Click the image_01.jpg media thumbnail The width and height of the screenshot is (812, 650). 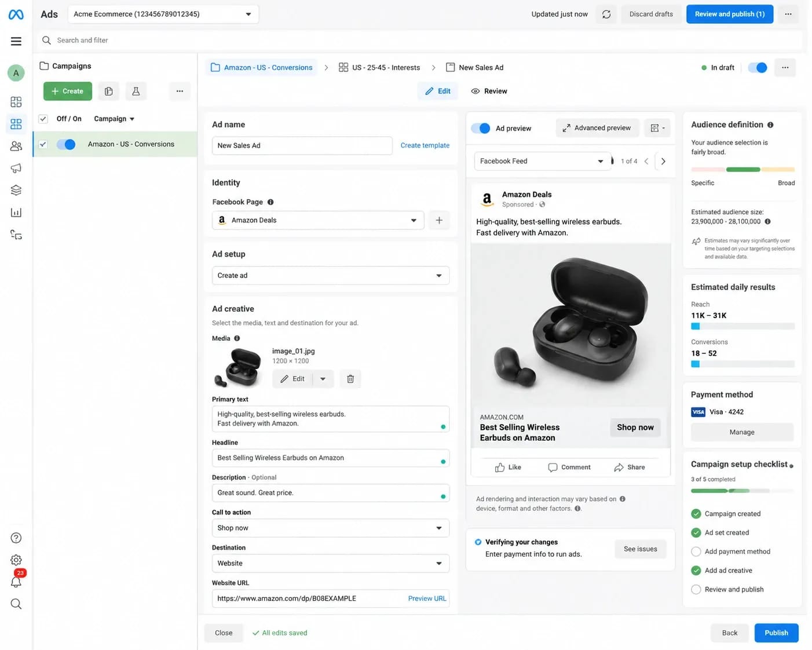(238, 367)
